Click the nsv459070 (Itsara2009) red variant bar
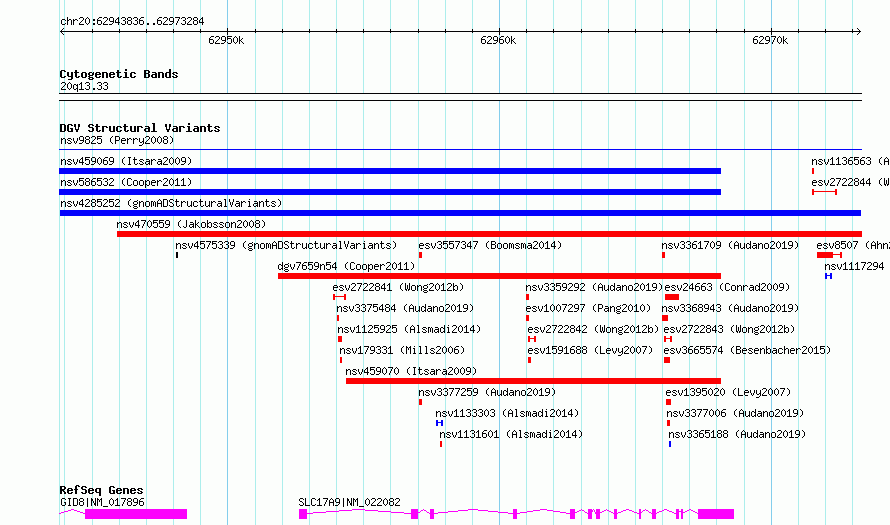This screenshot has height=525, width=890. (x=534, y=381)
